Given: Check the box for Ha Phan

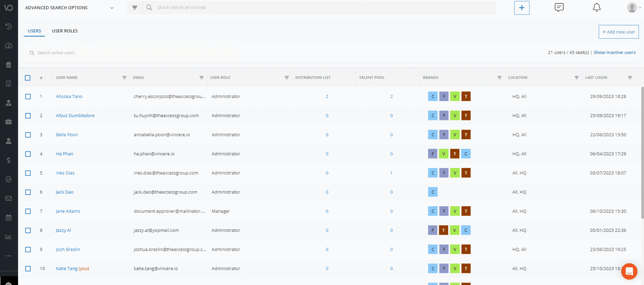Looking at the screenshot, I should click(28, 154).
